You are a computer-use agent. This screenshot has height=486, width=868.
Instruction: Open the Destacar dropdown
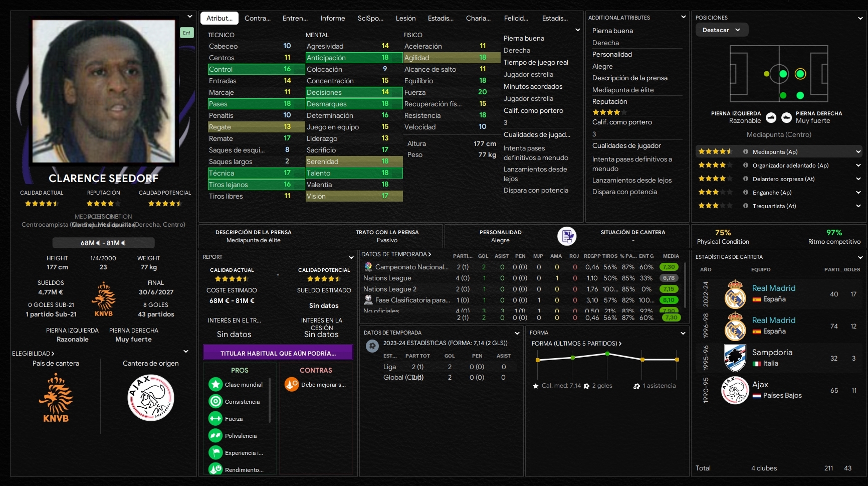(722, 30)
